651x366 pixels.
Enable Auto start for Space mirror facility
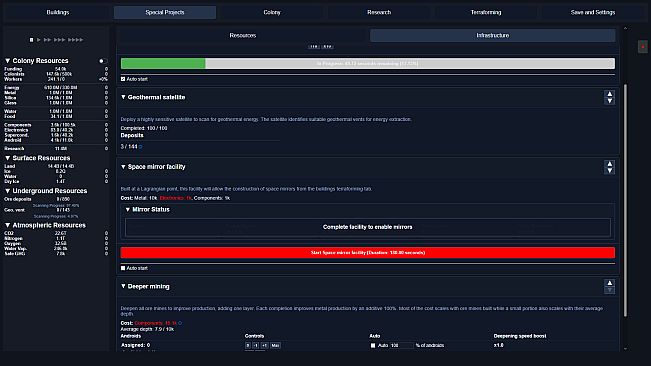(x=123, y=268)
